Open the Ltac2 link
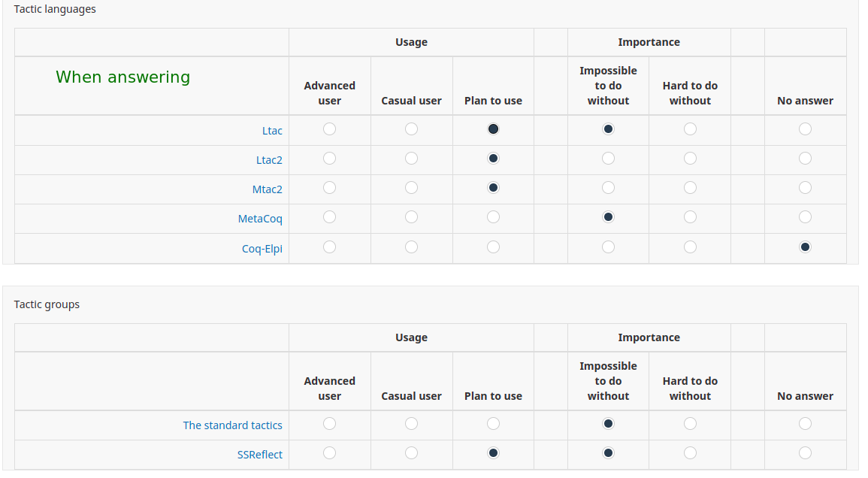Image resolution: width=868 pixels, height=478 pixels. (x=269, y=160)
